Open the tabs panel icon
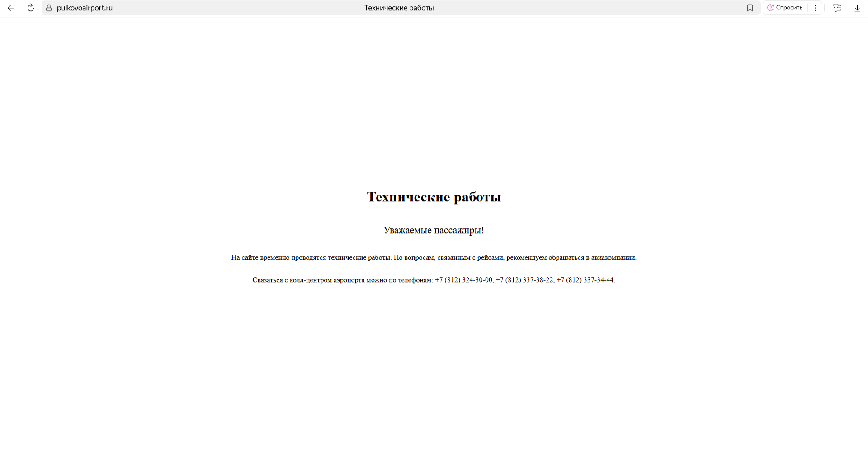 (x=837, y=8)
